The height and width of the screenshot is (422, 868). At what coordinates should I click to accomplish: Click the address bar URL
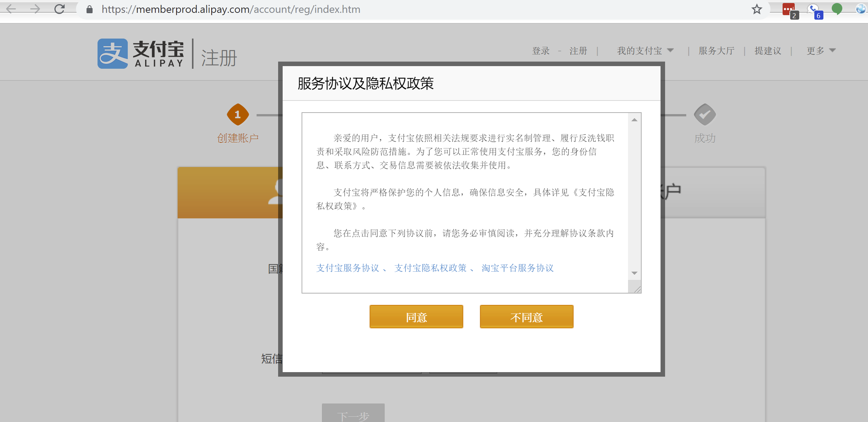coord(231,9)
